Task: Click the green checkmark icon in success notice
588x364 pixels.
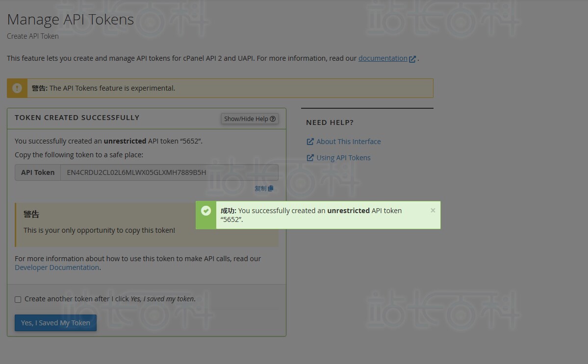Action: 206,211
